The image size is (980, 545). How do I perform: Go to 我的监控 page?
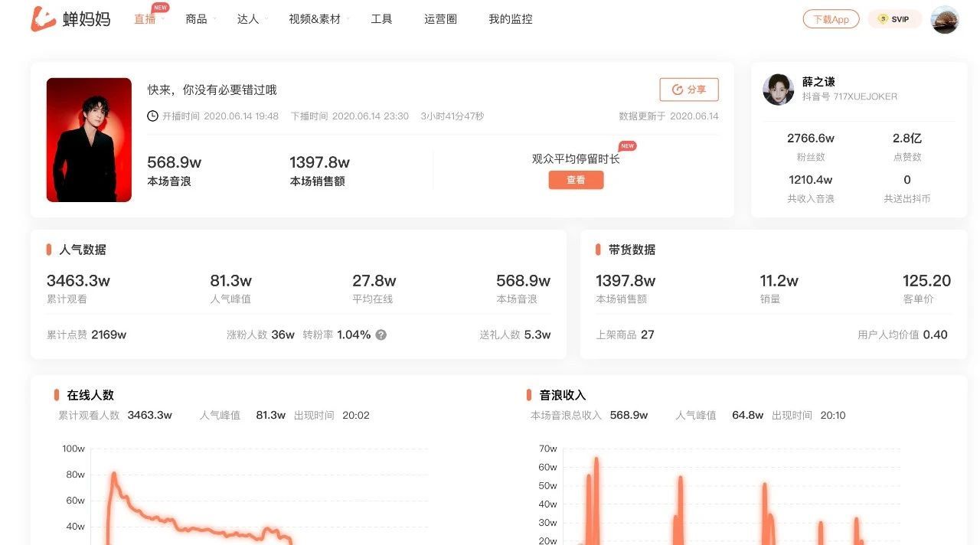click(511, 19)
